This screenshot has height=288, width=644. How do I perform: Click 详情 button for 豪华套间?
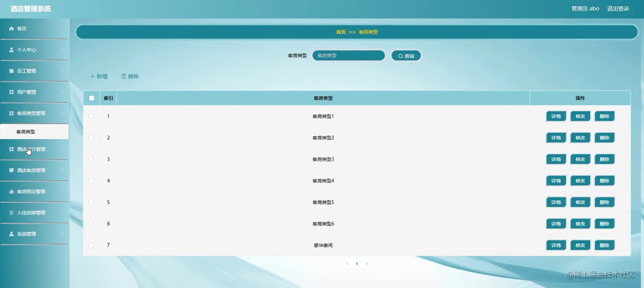(556, 245)
